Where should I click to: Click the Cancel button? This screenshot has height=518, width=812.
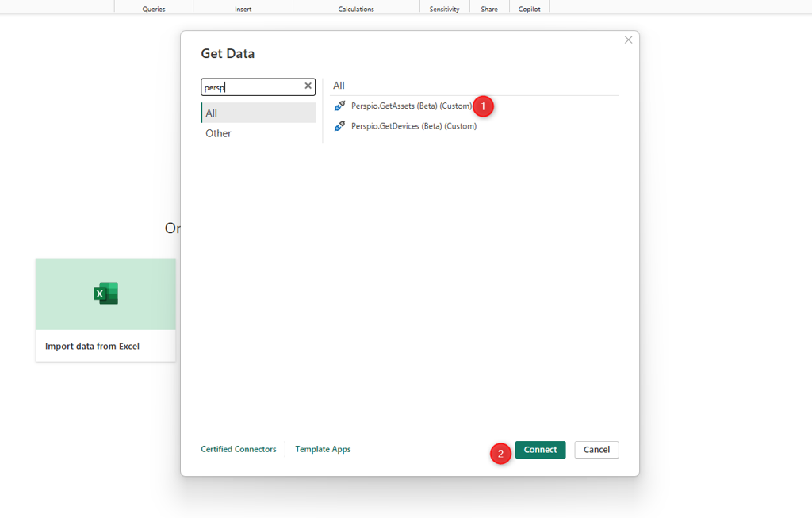[596, 450]
